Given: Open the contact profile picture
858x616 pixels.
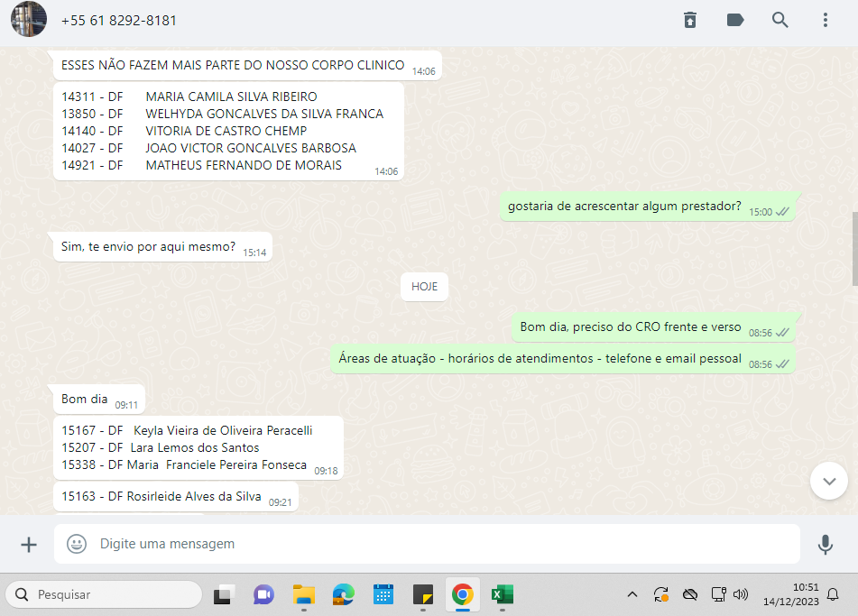Looking at the screenshot, I should 29,19.
